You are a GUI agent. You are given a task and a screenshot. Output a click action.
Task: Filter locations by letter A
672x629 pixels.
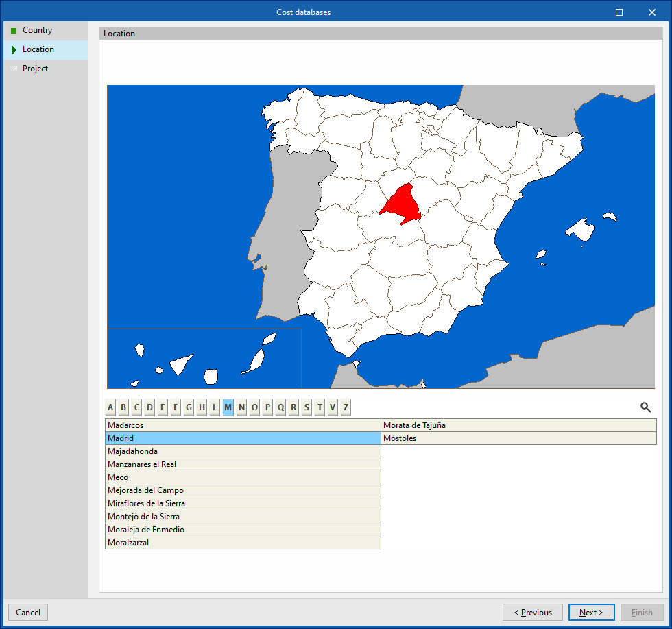tap(110, 407)
